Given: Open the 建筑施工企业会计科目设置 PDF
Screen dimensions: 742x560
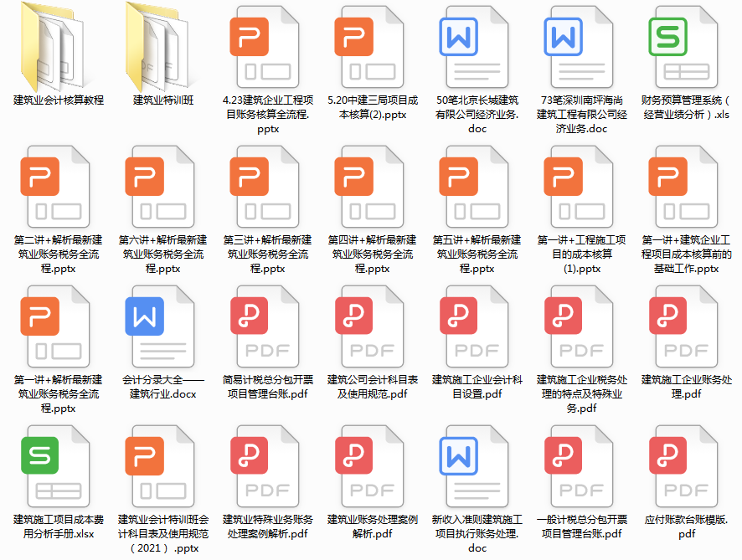Looking at the screenshot, I should (476, 326).
